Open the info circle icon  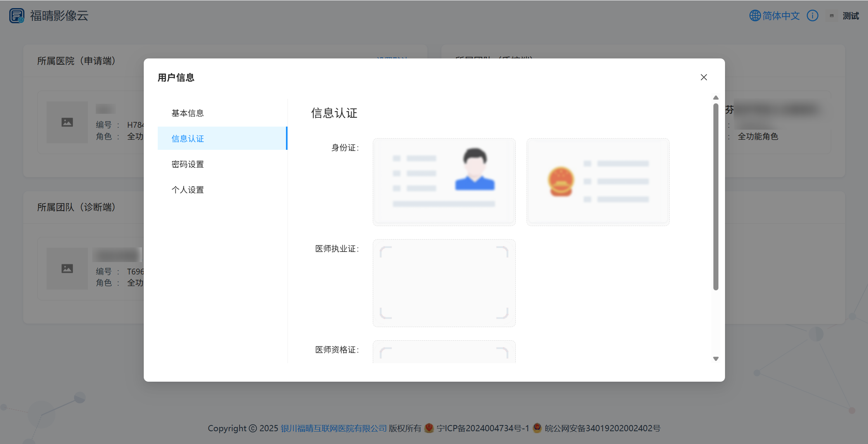pos(812,15)
